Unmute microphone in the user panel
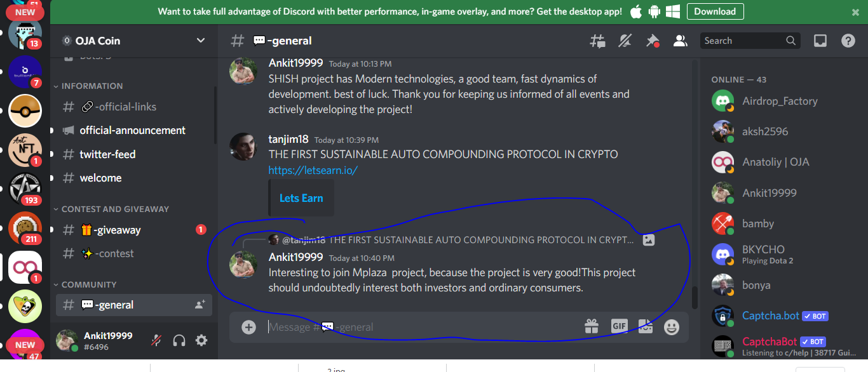Screen dimensions: 868x372 (x=156, y=341)
